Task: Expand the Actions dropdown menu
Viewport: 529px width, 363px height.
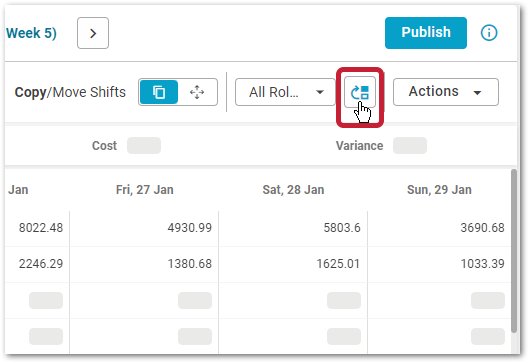Action: tap(446, 92)
